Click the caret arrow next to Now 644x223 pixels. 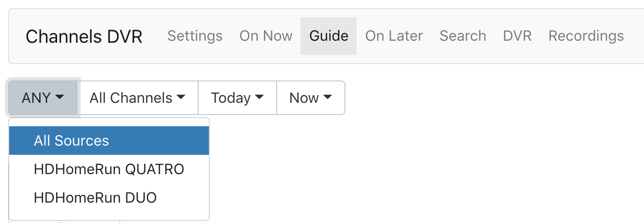(x=327, y=97)
